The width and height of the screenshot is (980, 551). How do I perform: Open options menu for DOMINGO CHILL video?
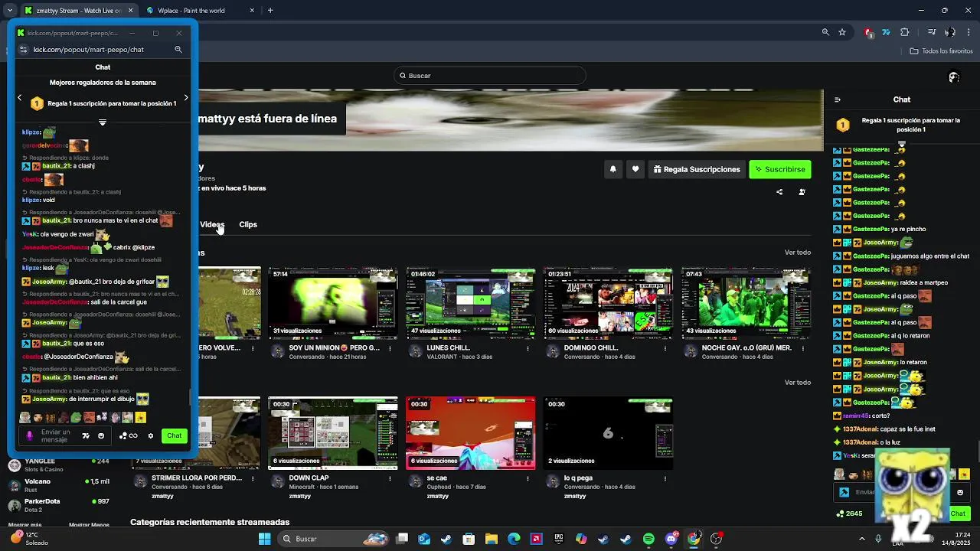click(666, 348)
